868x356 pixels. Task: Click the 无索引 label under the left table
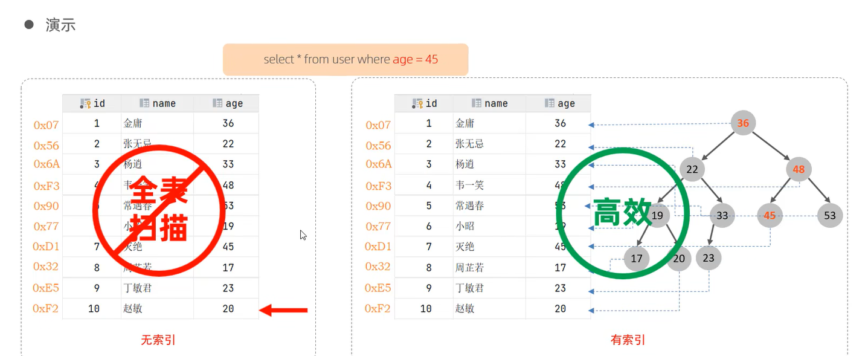point(157,340)
